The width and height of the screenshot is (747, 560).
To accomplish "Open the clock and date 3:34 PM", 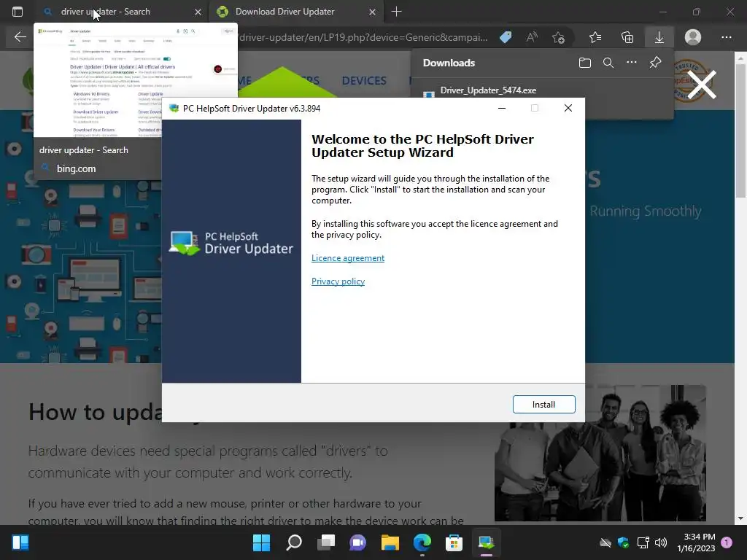I will point(696,542).
